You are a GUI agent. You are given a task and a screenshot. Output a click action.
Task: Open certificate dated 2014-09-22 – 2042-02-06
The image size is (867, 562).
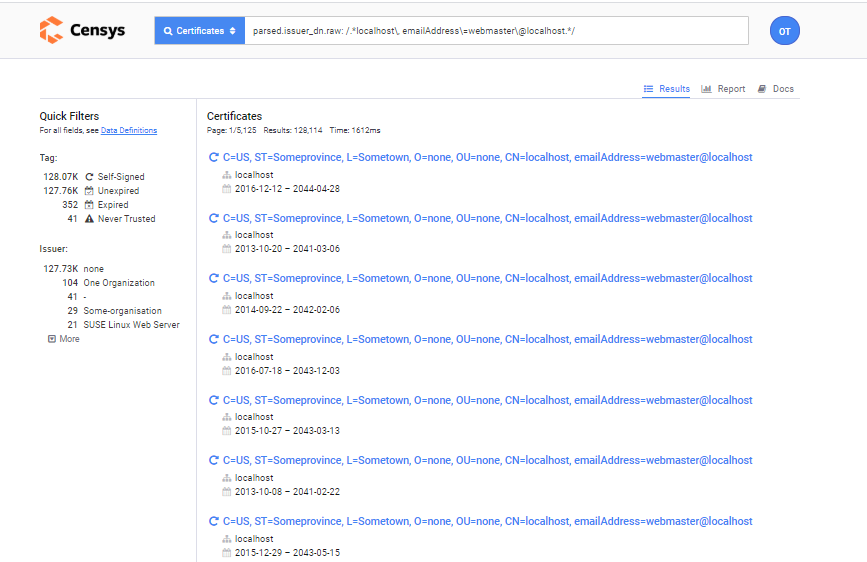click(x=487, y=278)
